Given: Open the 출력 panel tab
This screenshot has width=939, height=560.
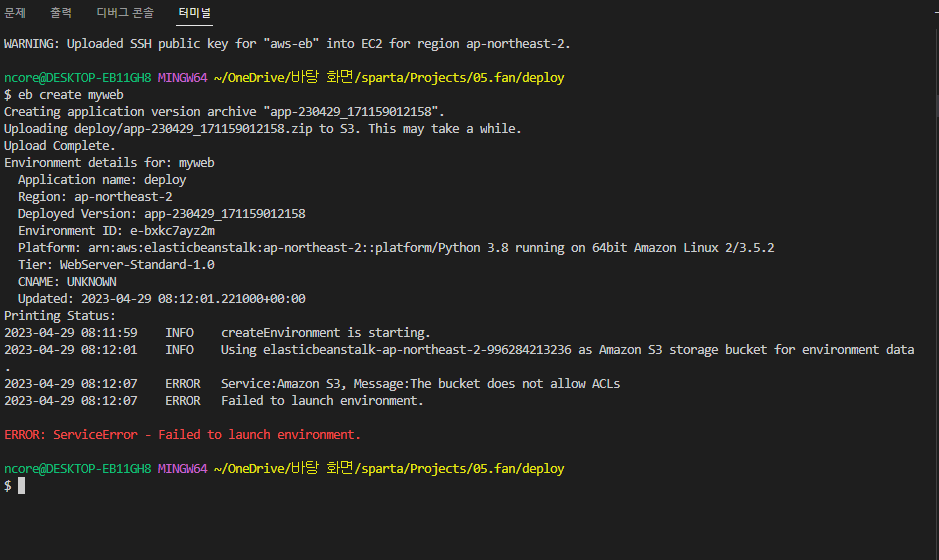Looking at the screenshot, I should [60, 13].
